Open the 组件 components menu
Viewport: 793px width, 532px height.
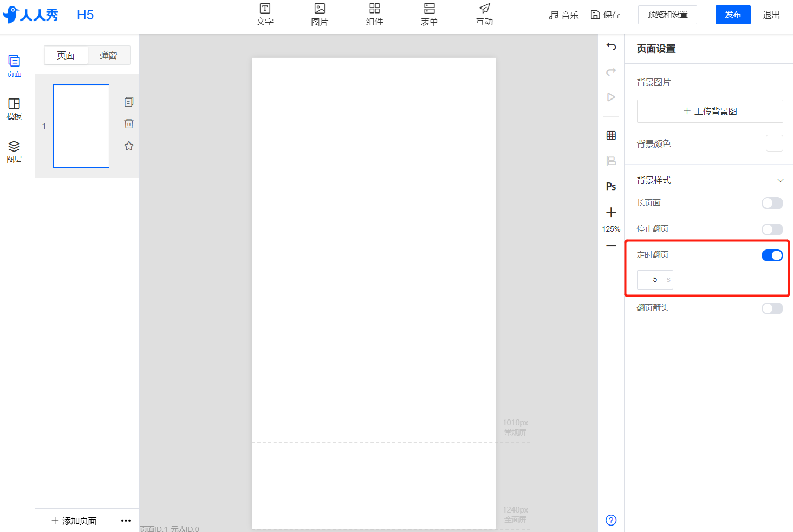tap(374, 15)
